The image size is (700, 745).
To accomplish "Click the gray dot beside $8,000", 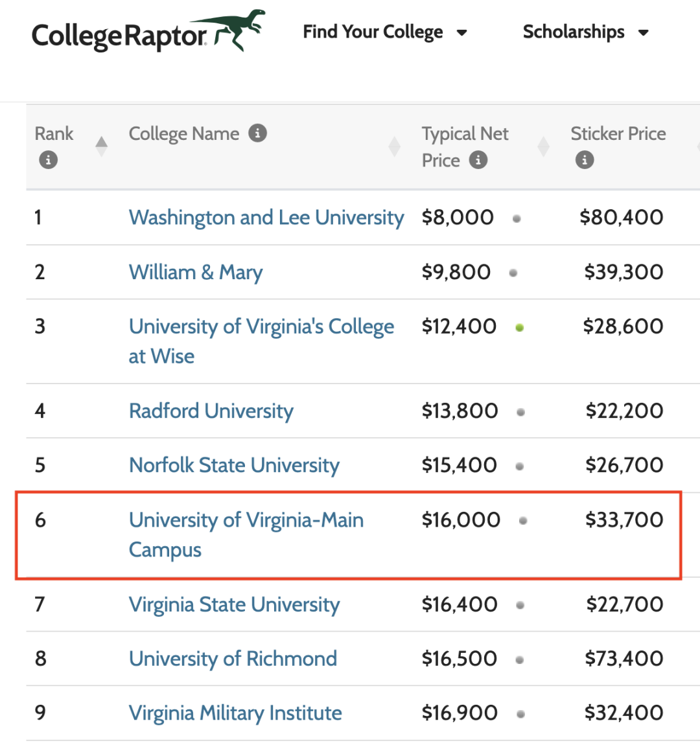I will point(517,218).
